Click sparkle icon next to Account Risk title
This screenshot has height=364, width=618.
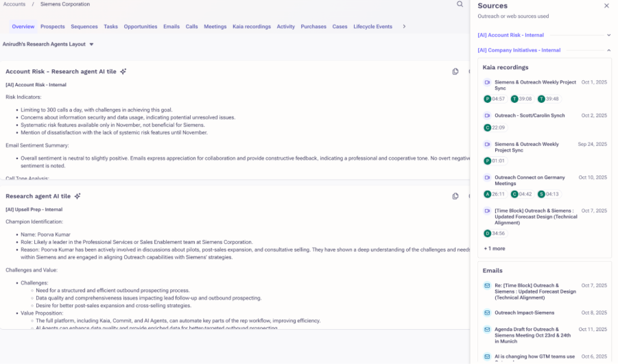tap(123, 71)
